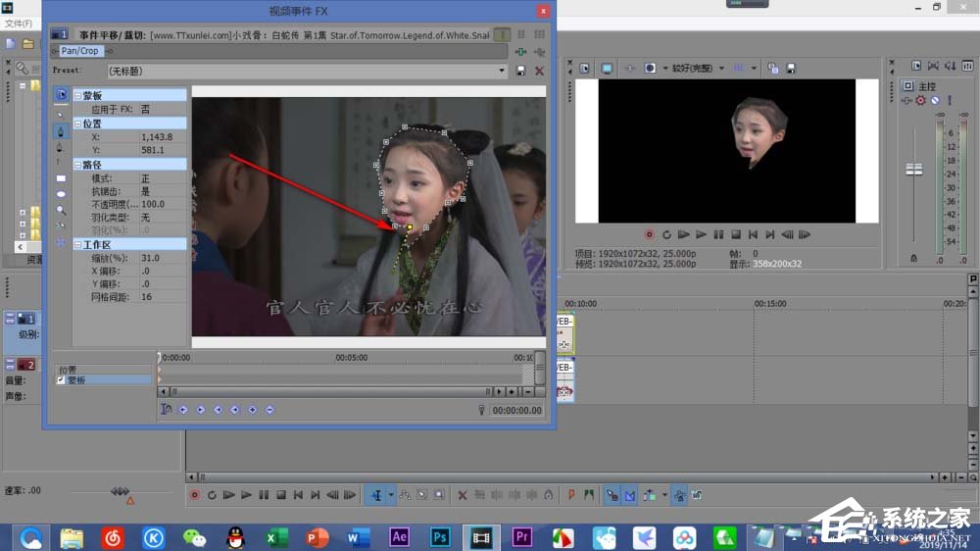The height and width of the screenshot is (551, 980).
Task: Select the Pan/Crop plugin chain tab
Action: pyautogui.click(x=80, y=50)
